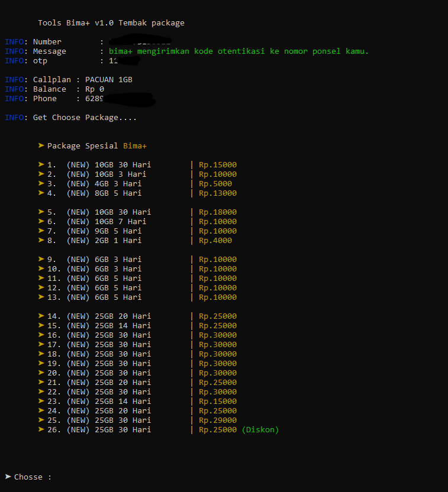Select package 2 row '10GB 3 Hari'
Image resolution: width=448 pixels, height=492 pixels.
[x=137, y=174]
